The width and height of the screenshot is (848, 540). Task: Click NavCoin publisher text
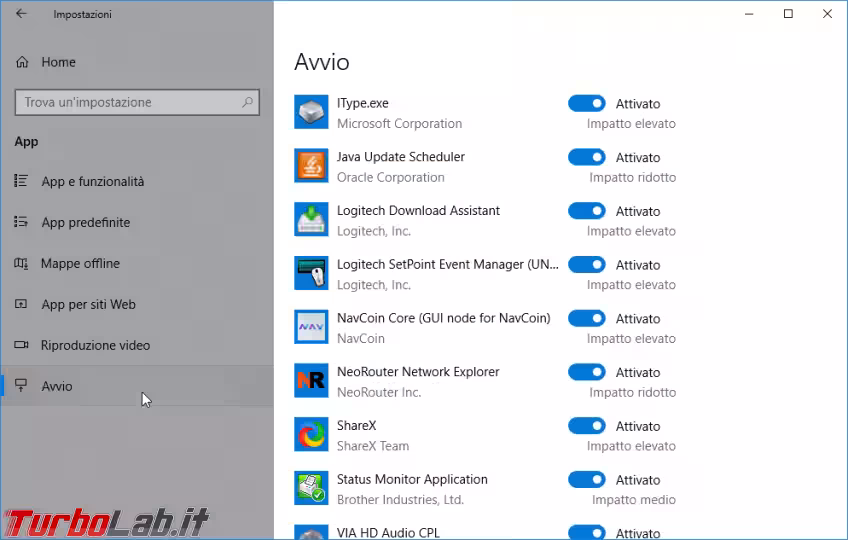click(x=361, y=339)
